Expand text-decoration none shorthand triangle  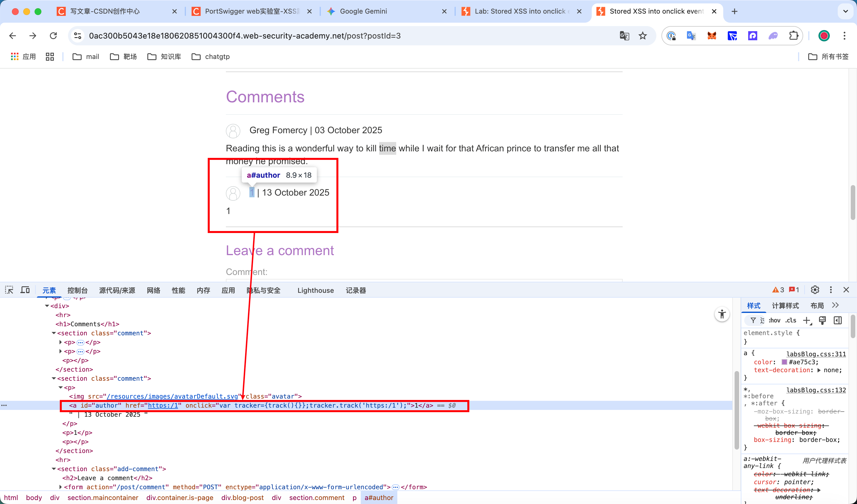tap(819, 370)
